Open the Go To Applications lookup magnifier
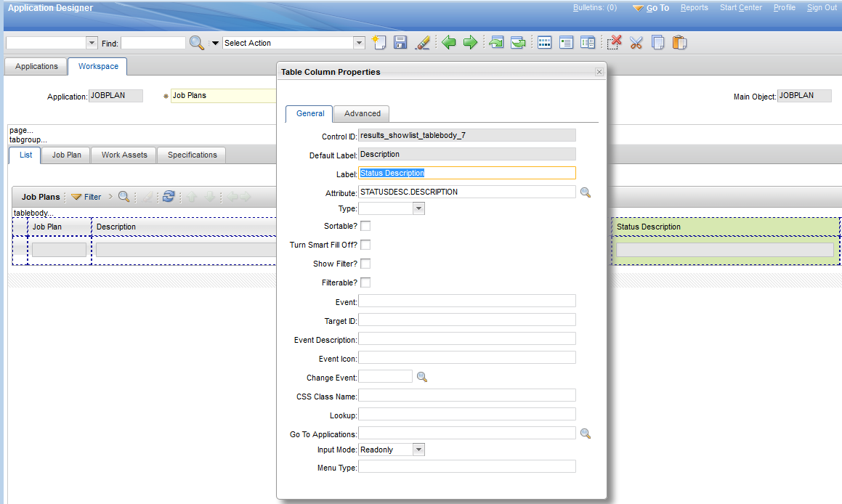This screenshot has height=504, width=842. [586, 433]
